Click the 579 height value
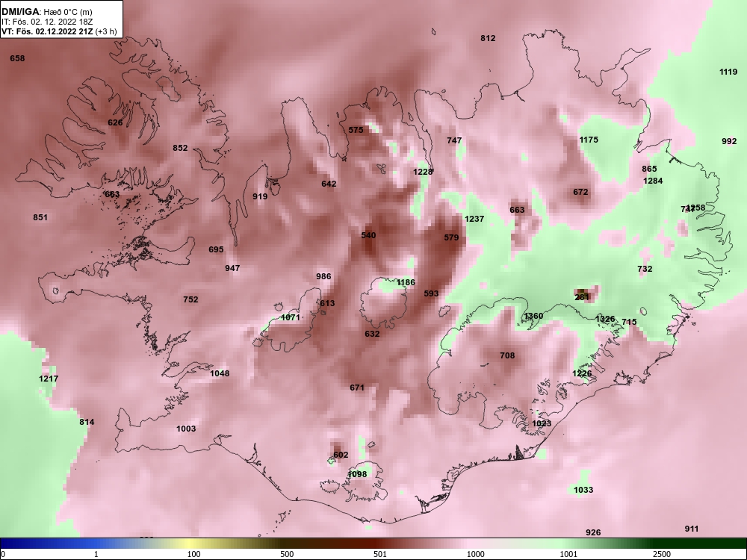 pyautogui.click(x=451, y=237)
